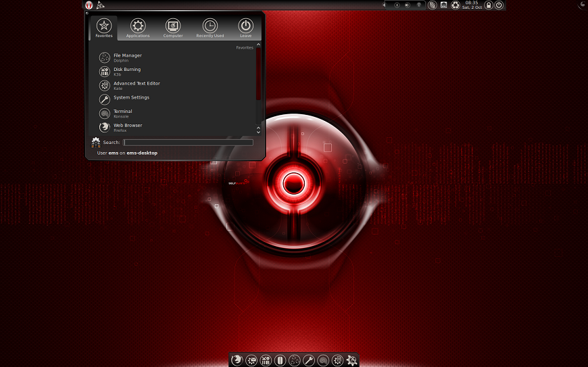Click the launcher Search input field
Viewport: 588px width, 367px height.
(189, 143)
